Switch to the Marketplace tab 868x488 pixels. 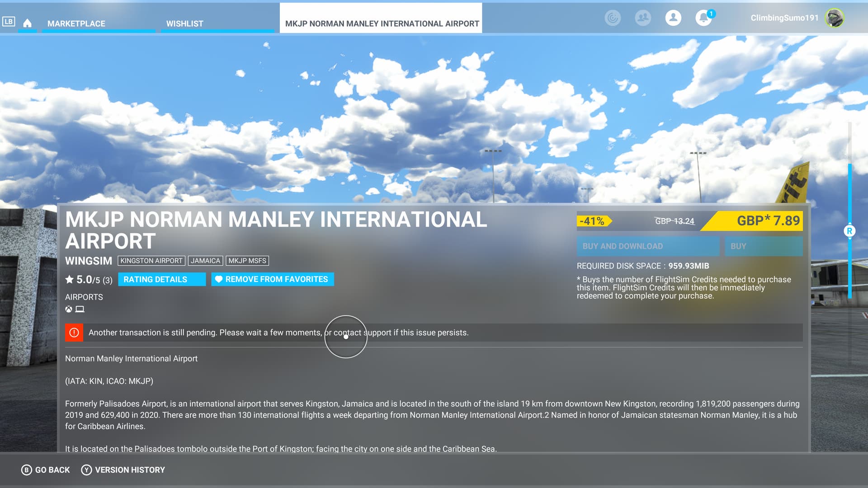point(76,23)
